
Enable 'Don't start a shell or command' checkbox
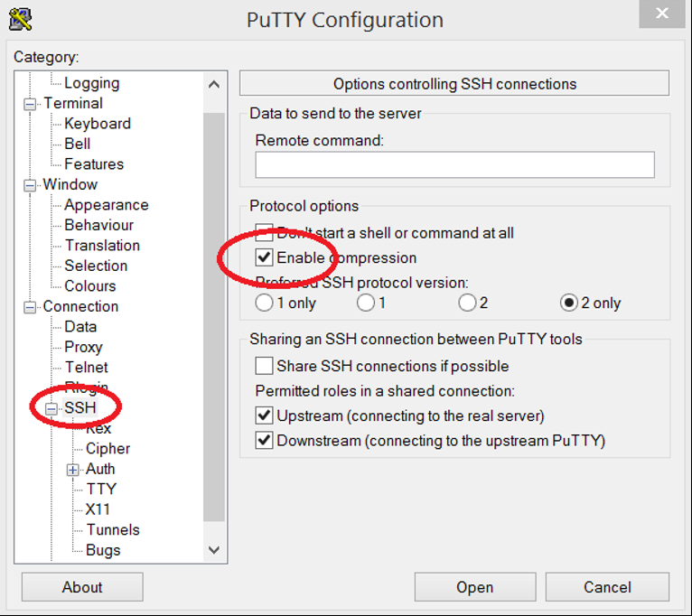[x=264, y=232]
